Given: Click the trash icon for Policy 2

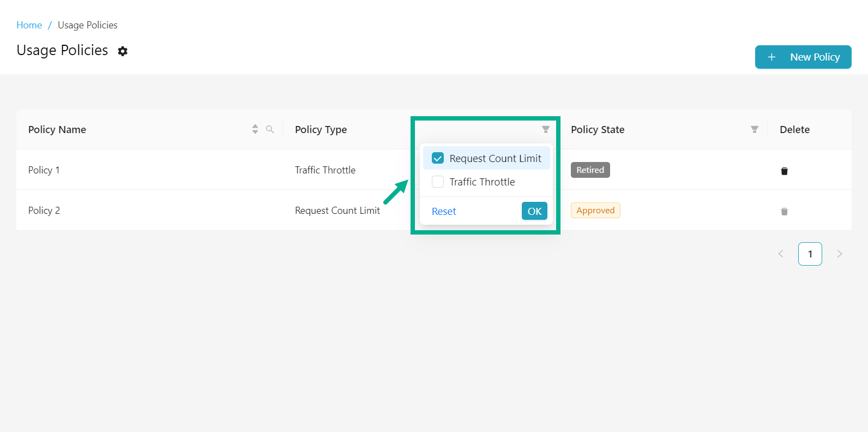Looking at the screenshot, I should tap(784, 212).
